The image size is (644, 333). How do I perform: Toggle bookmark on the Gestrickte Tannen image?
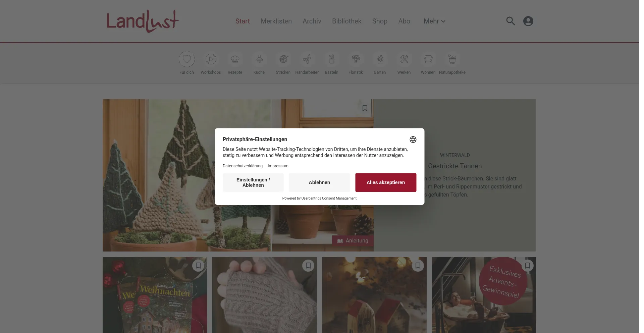(x=365, y=108)
